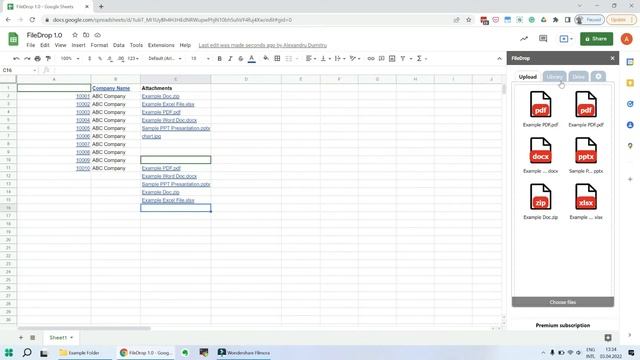640x360 pixels.
Task: Get add-ons with the plus icon
Action: (630, 179)
